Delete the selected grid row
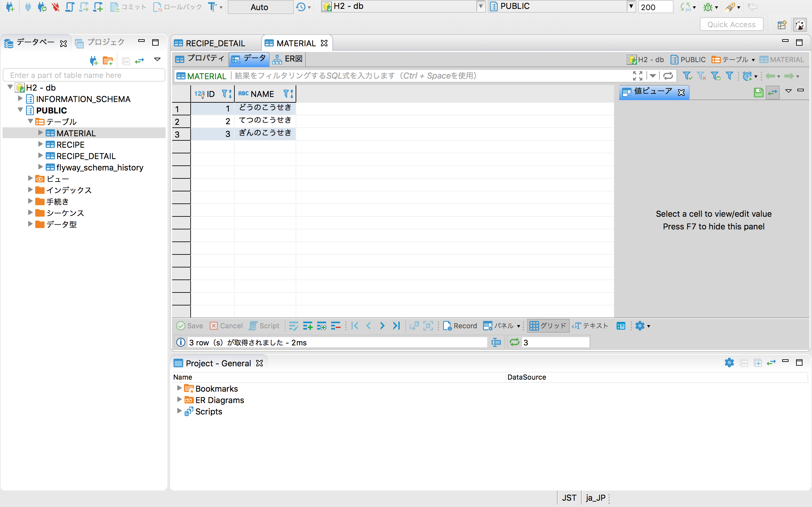This screenshot has height=507, width=812. (336, 326)
